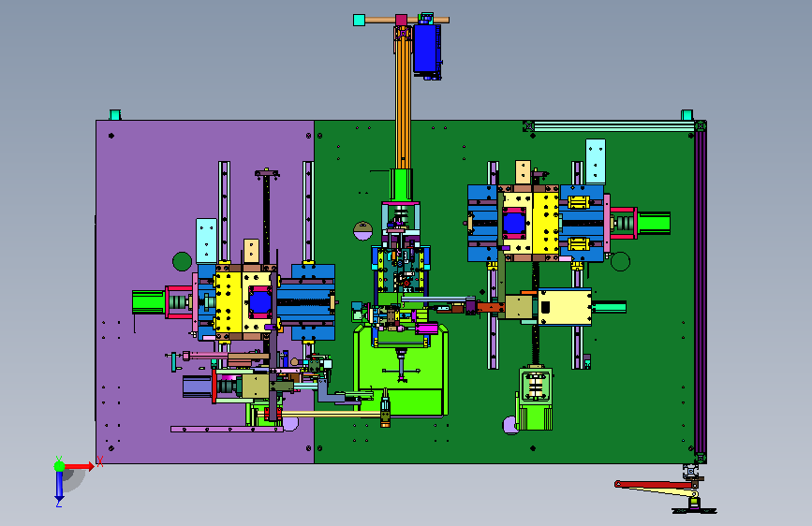Click the circular outline on the green plate
This screenshot has height=526, width=812.
pyautogui.click(x=620, y=261)
